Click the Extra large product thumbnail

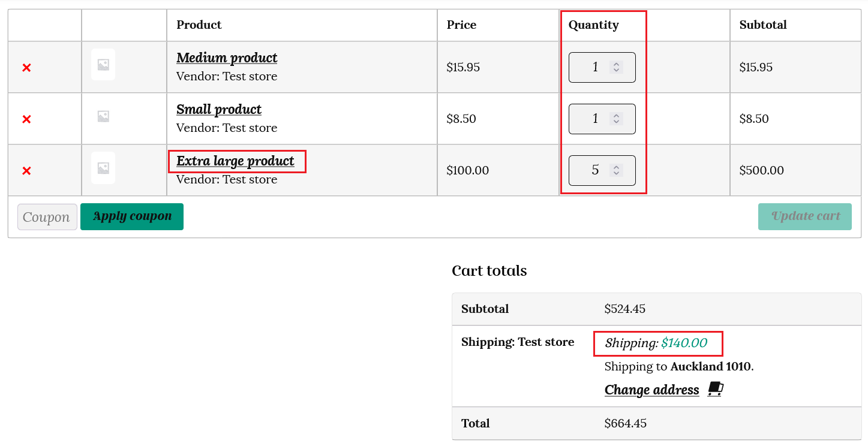[x=103, y=168]
